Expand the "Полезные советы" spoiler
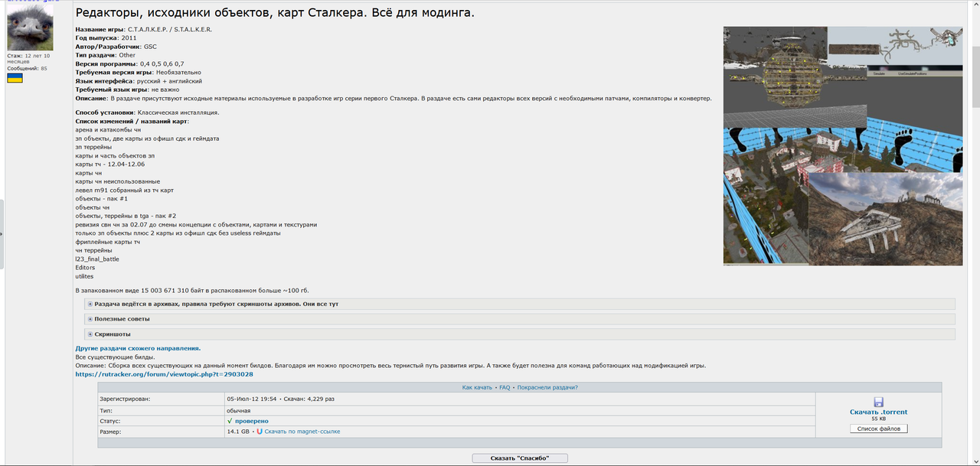This screenshot has width=980, height=466. [x=520, y=319]
